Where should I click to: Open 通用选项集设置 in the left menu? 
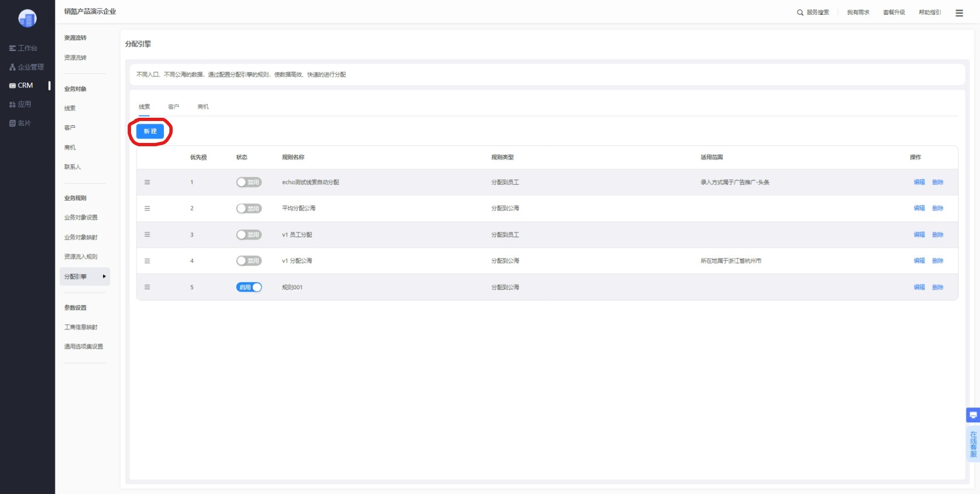coord(84,346)
